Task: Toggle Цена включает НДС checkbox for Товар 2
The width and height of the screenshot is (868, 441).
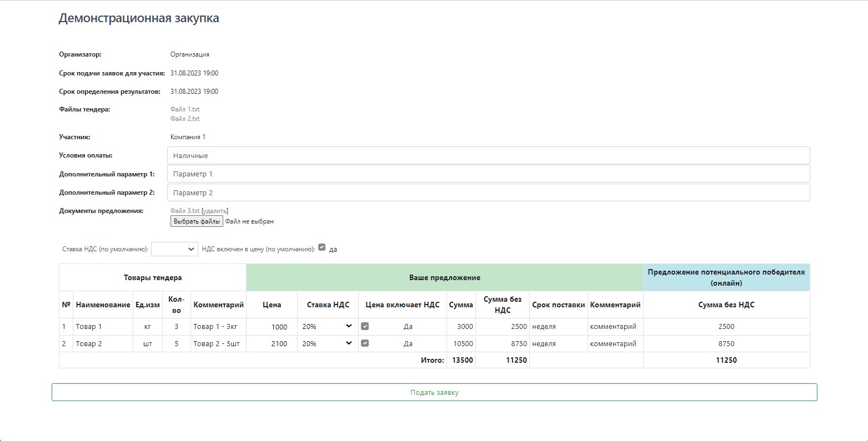Action: (365, 343)
